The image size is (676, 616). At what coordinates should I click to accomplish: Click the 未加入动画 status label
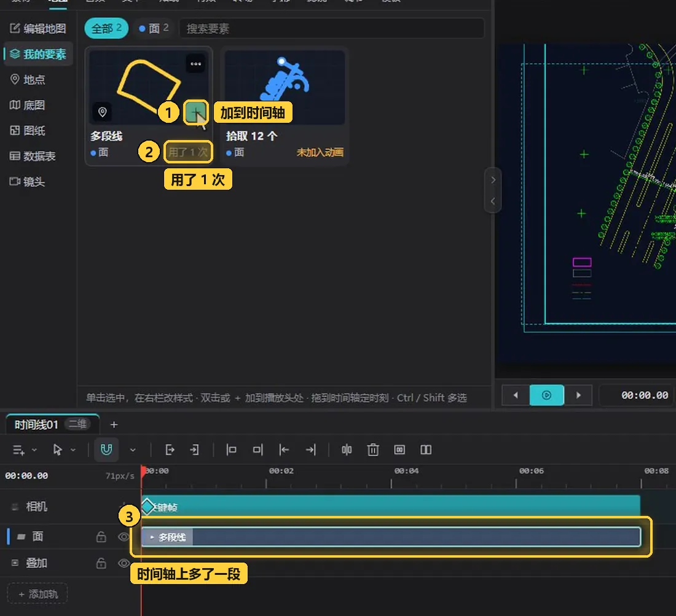(x=320, y=152)
